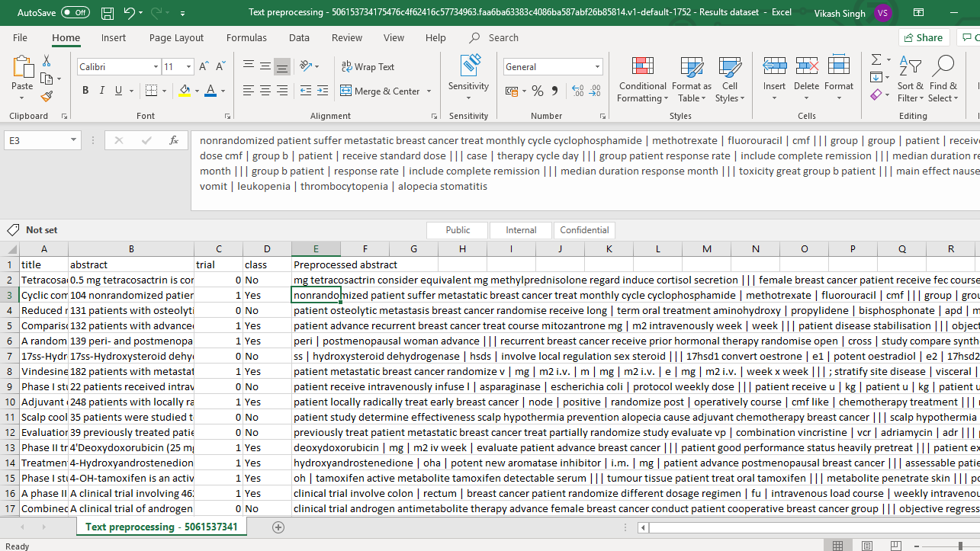This screenshot has width=980, height=551.
Task: Select the Format Painter brush
Action: pos(47,96)
